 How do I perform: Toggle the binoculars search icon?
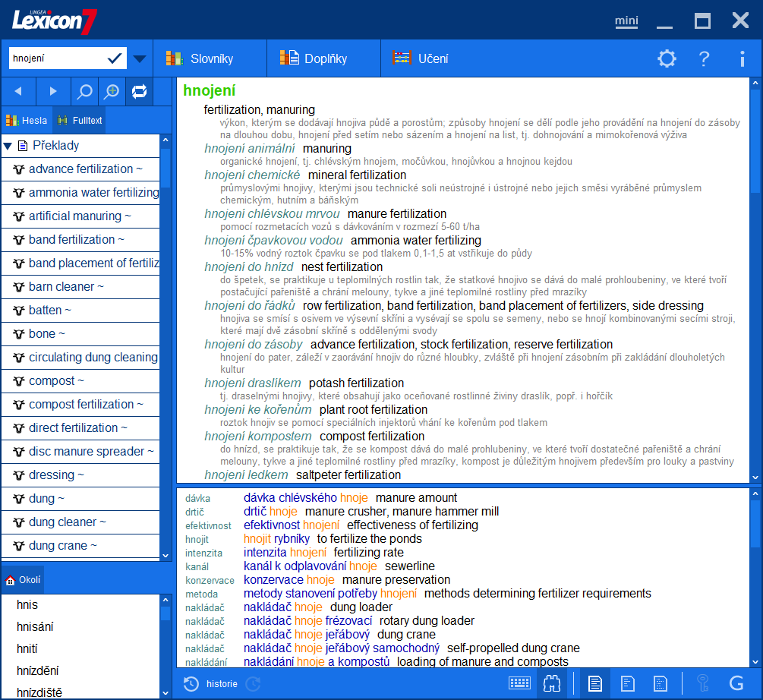point(552,683)
